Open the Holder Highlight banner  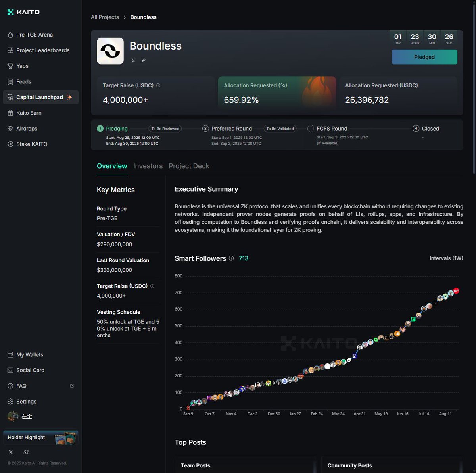[x=41, y=437]
